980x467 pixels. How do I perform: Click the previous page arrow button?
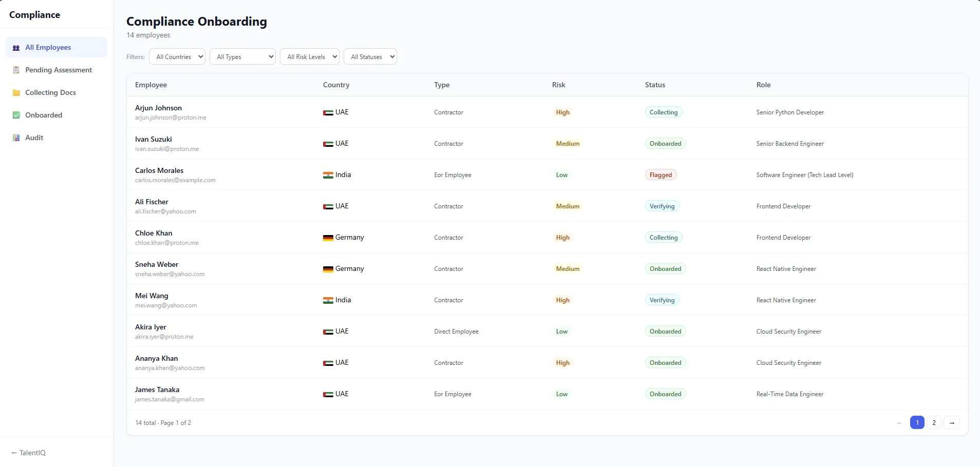coord(899,423)
